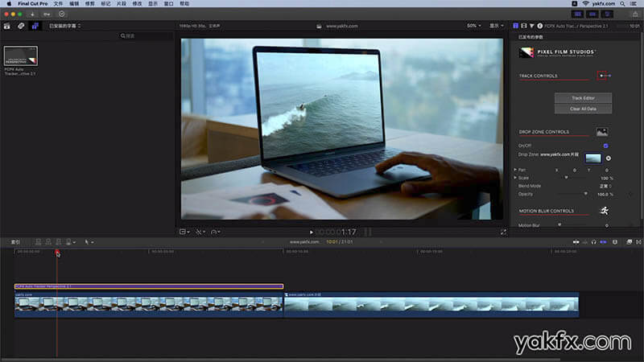The image size is (644, 362).
Task: Open the Keyword Editor key icon
Action: (x=47, y=14)
